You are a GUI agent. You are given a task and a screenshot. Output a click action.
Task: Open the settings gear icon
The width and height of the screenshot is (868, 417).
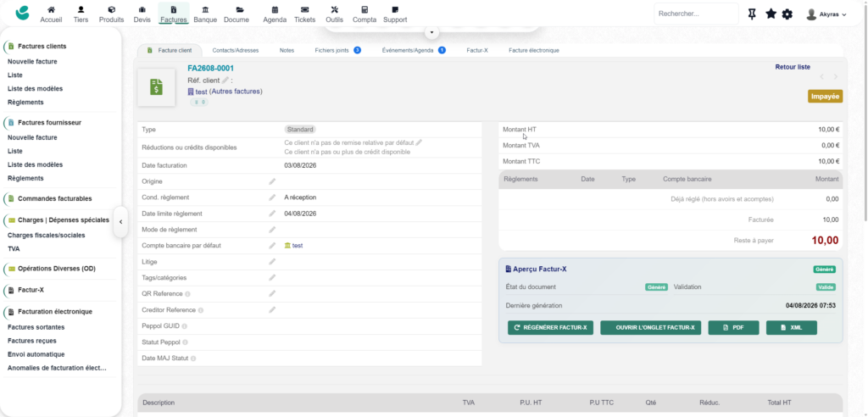(787, 14)
